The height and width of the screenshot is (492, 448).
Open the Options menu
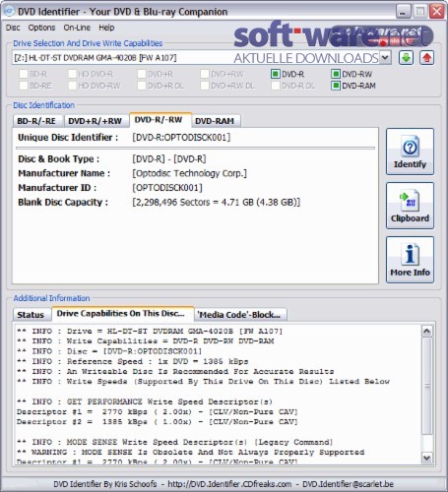point(41,28)
